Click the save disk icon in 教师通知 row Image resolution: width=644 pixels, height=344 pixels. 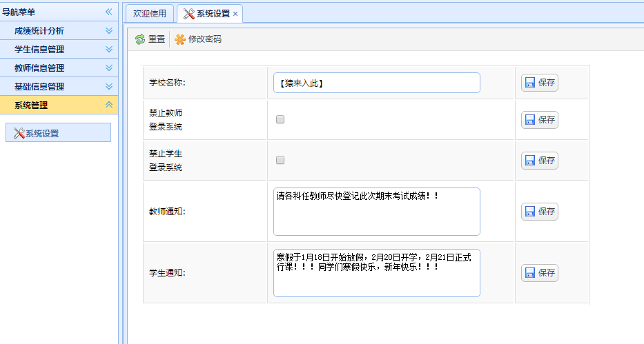point(530,212)
